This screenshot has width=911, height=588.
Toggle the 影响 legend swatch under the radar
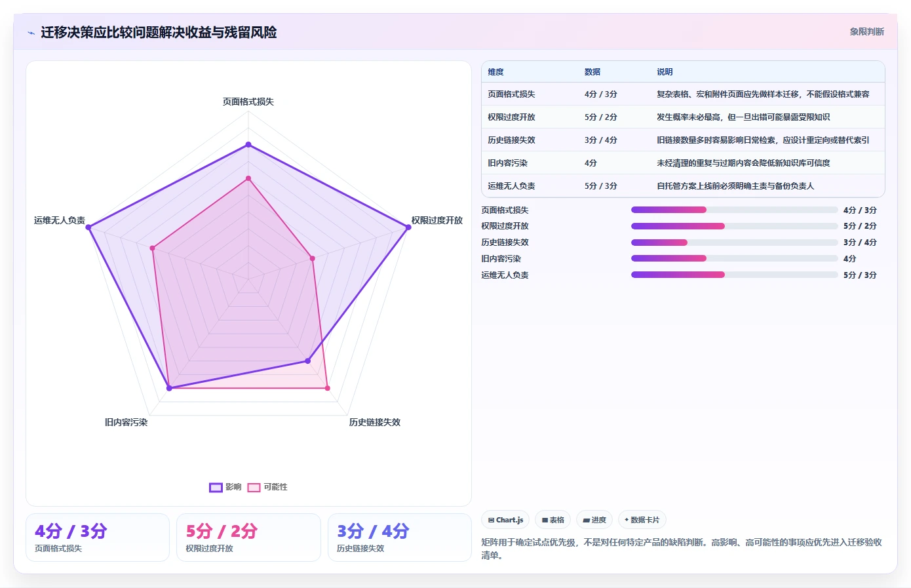tap(216, 487)
